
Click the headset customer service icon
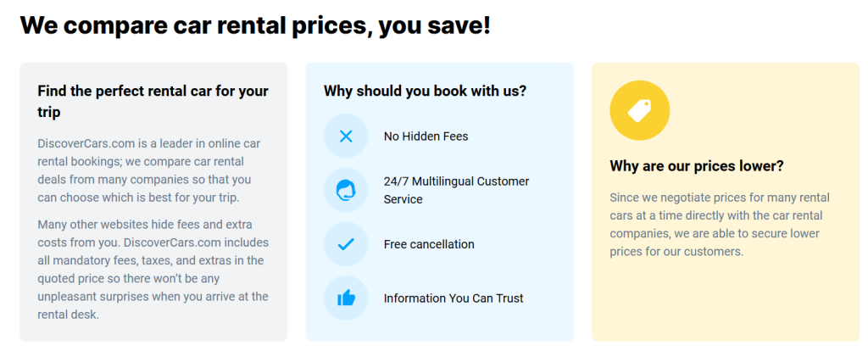coord(346,190)
